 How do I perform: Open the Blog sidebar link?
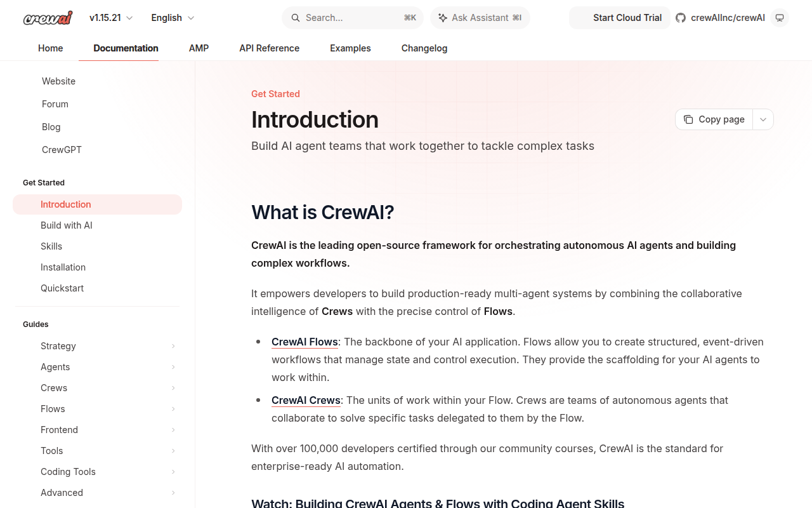click(x=51, y=127)
